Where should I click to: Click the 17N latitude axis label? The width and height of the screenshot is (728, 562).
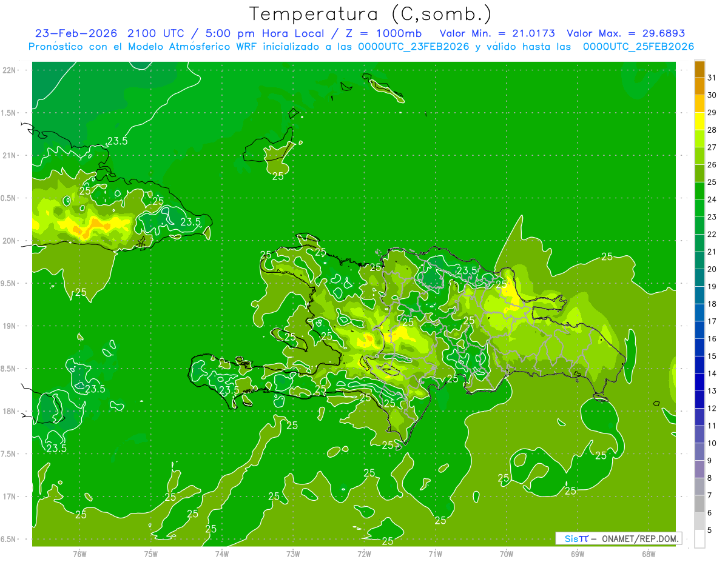(9, 497)
